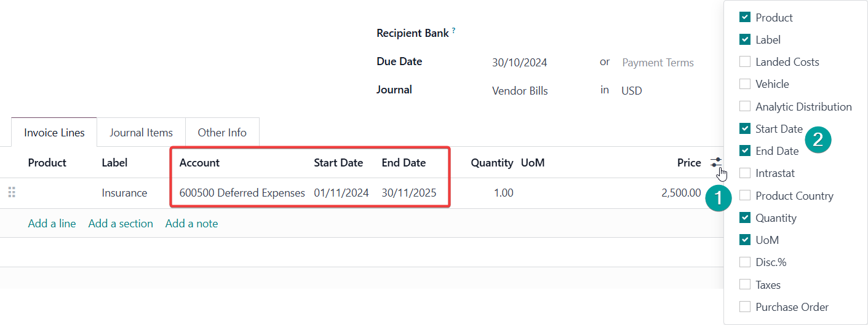Click the Add a section link
Viewport: 868px width, 325px height.
coord(121,224)
